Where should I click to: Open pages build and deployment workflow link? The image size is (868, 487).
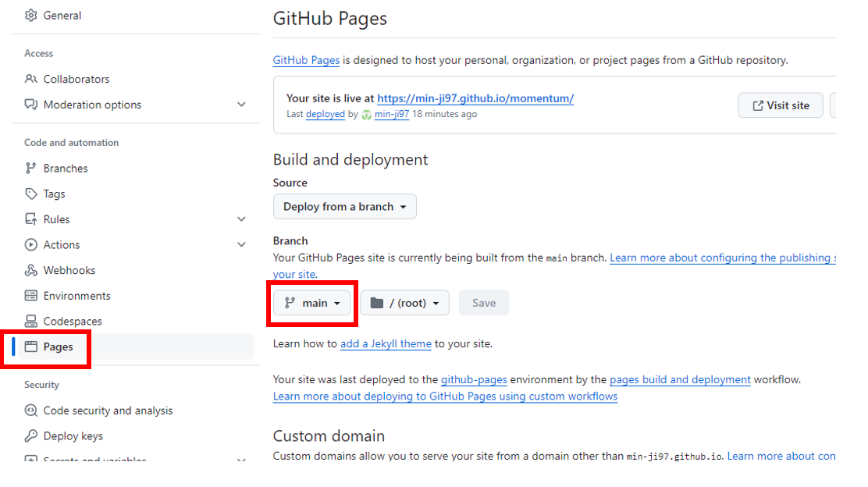tap(680, 379)
